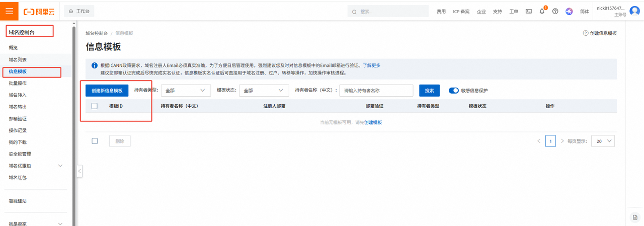The height and width of the screenshot is (226, 644).
Task: Toggle the 敏感信息保护 switch
Action: pos(454,91)
